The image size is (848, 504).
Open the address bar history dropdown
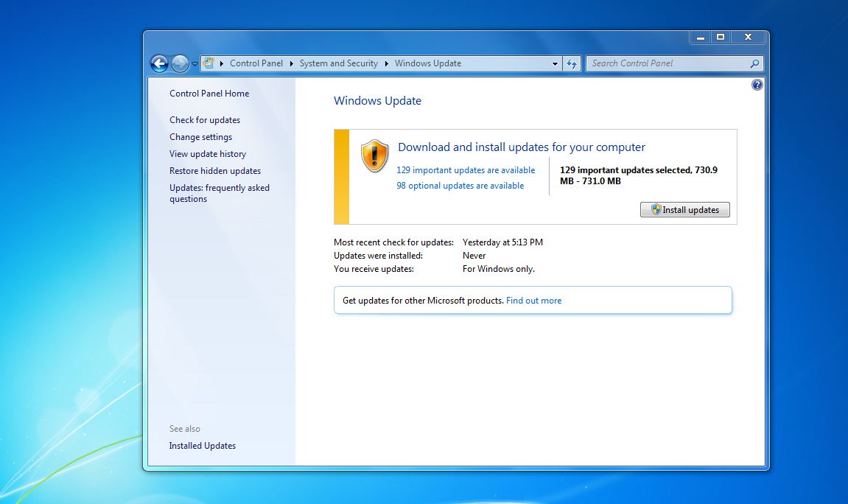555,63
